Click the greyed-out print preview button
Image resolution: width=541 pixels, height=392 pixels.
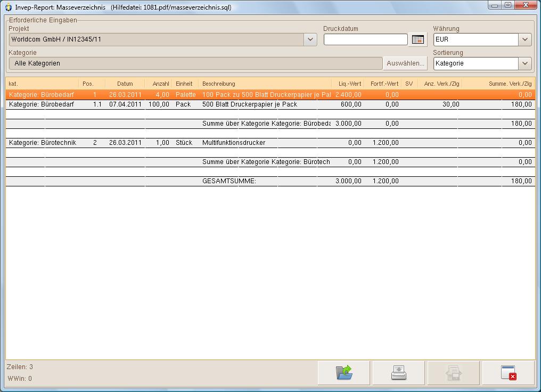[453, 373]
